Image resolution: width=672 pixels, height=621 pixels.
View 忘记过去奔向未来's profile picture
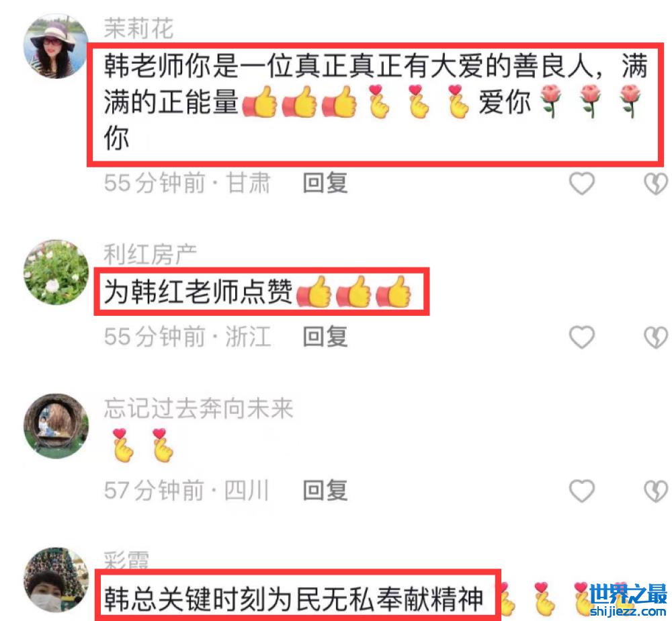pyautogui.click(x=56, y=426)
